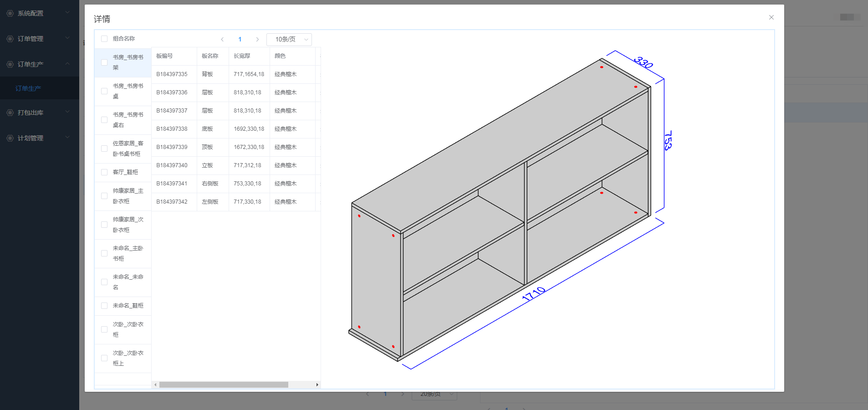The image size is (868, 410).
Task: Go to previous page using left arrow
Action: tap(222, 40)
